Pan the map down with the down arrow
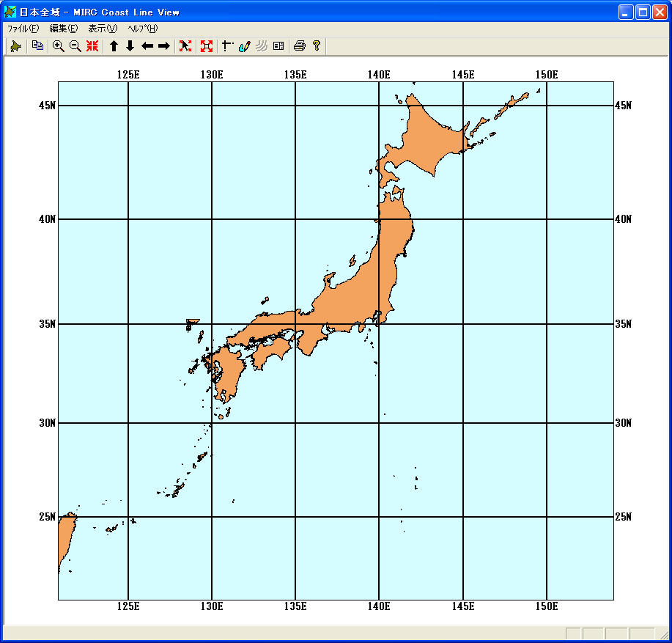The image size is (672, 643). [130, 46]
